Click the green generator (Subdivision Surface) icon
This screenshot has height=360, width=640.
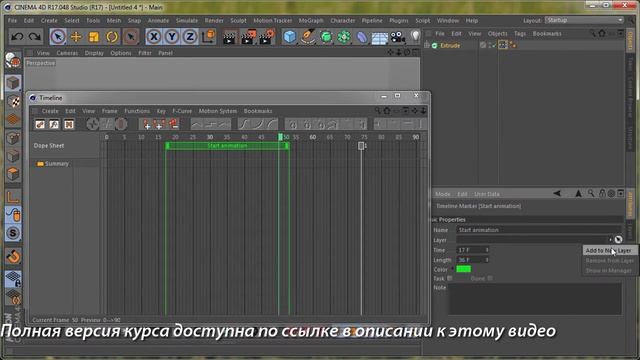pyautogui.click(x=326, y=37)
